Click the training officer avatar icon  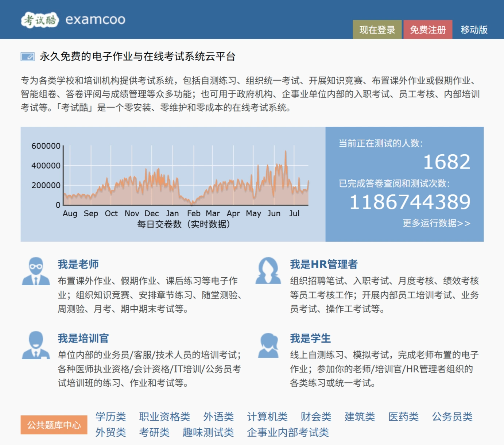[36, 344]
